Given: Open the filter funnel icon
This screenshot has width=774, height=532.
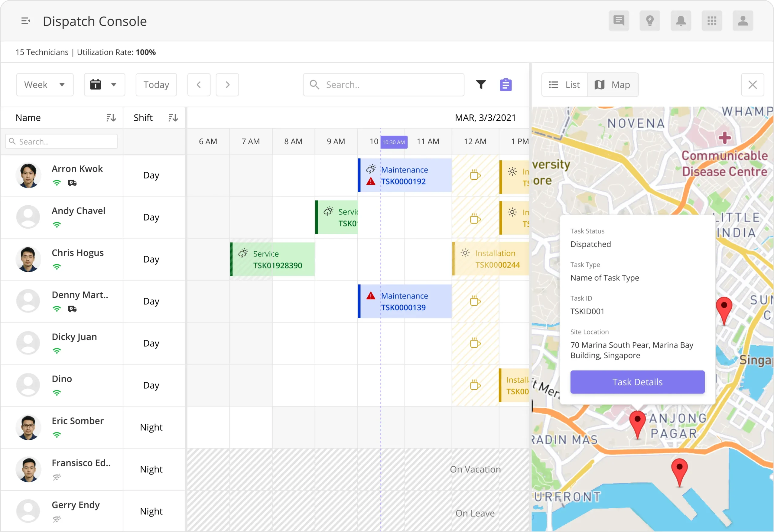Looking at the screenshot, I should 481,85.
